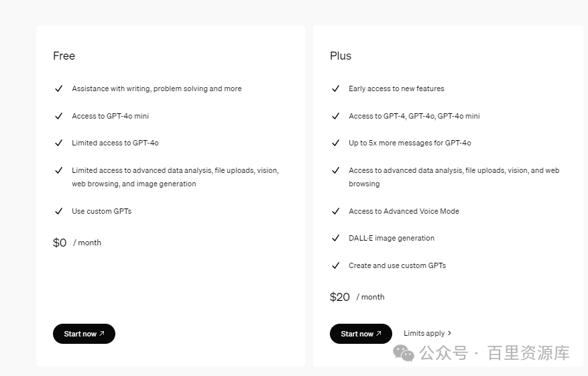588x376 pixels.
Task: Click the checkmark beside Use custom GPTs
Action: point(59,211)
